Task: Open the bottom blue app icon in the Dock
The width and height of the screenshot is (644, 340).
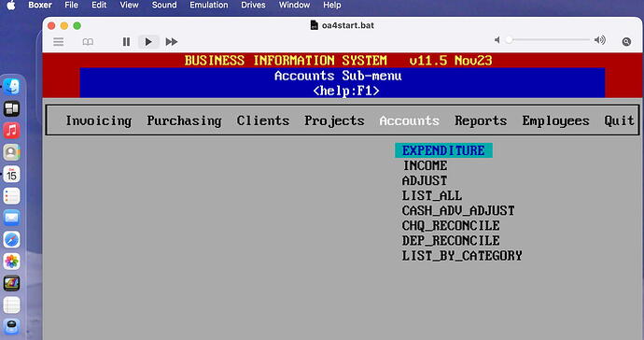Action: tap(11, 327)
